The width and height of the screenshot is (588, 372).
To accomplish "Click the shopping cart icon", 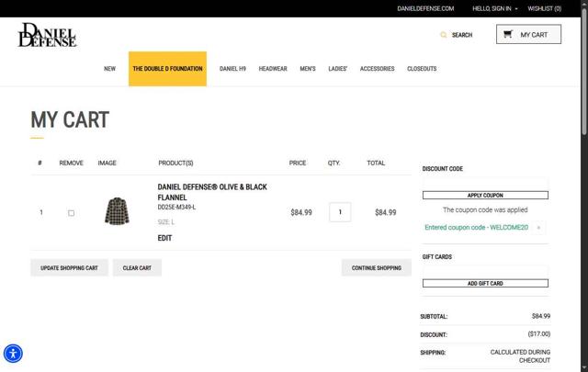I will [508, 34].
